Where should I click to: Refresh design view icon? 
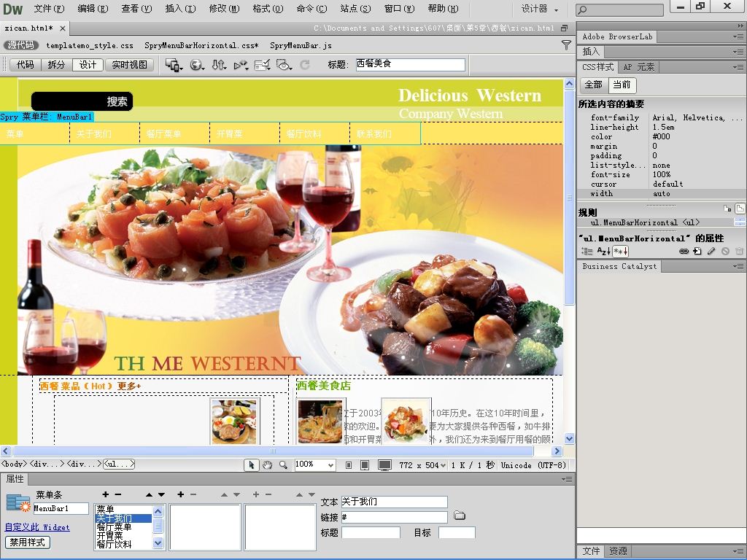[x=305, y=65]
